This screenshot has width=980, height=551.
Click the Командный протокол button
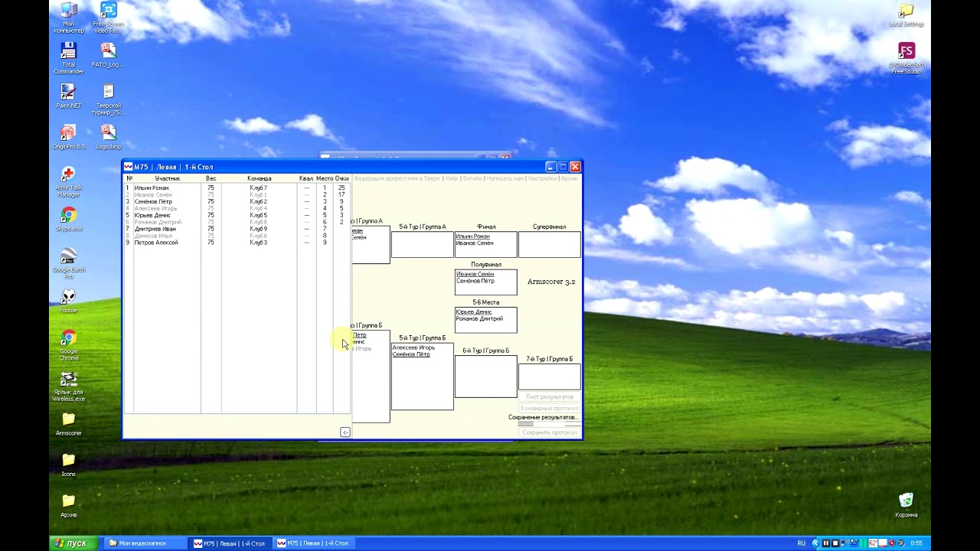(550, 408)
